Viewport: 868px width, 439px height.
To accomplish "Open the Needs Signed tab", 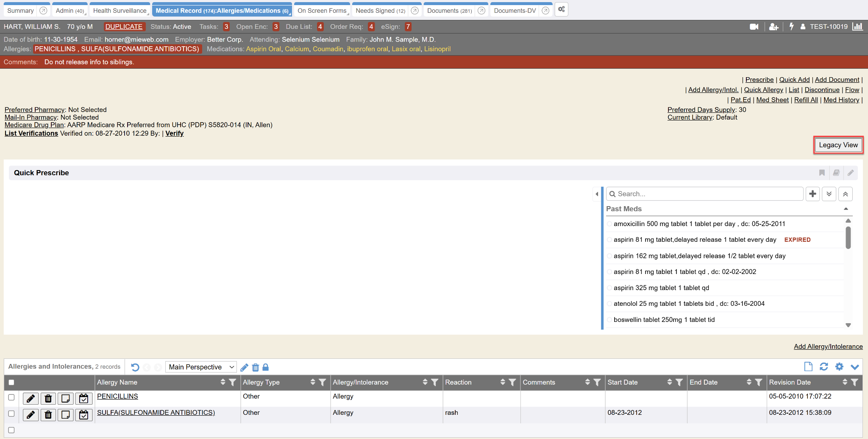I will (x=380, y=11).
